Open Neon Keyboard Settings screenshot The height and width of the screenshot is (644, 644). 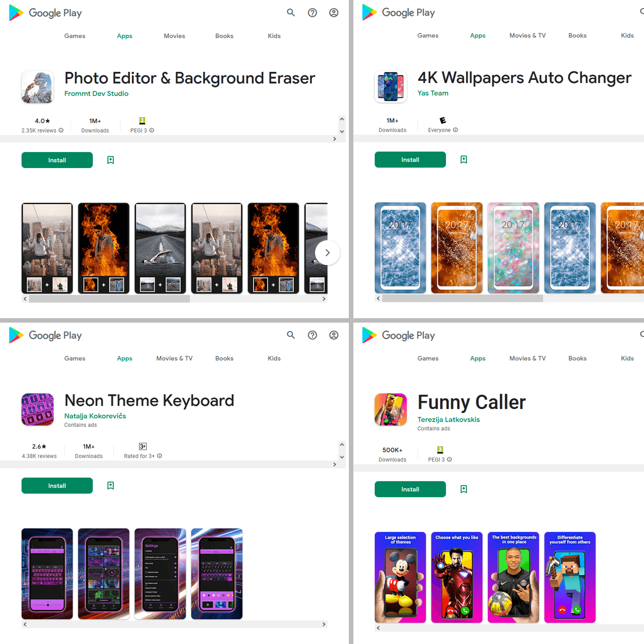click(x=160, y=574)
